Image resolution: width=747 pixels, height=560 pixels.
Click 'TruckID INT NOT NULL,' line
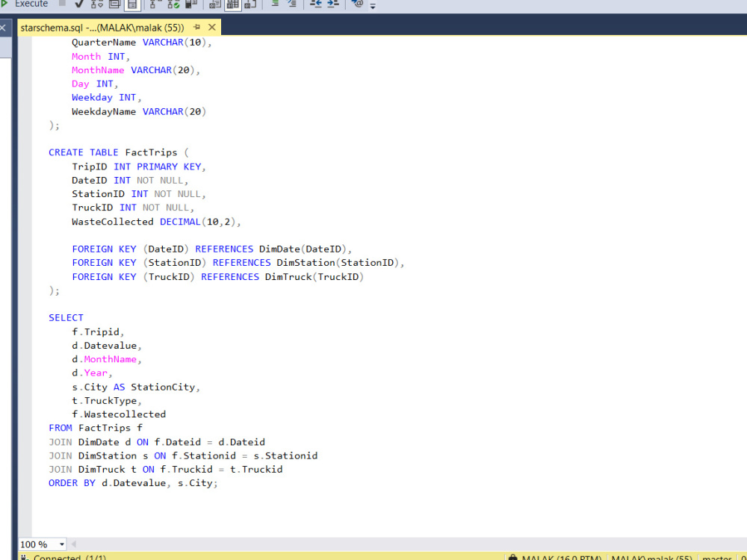[x=133, y=208]
